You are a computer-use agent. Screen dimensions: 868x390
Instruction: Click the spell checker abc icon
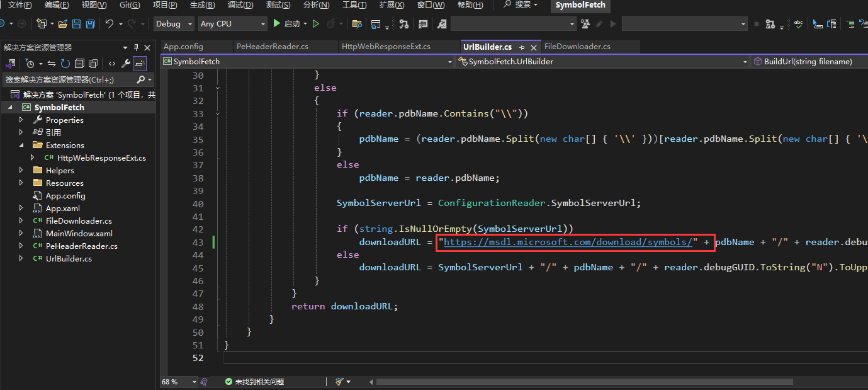pos(798,24)
